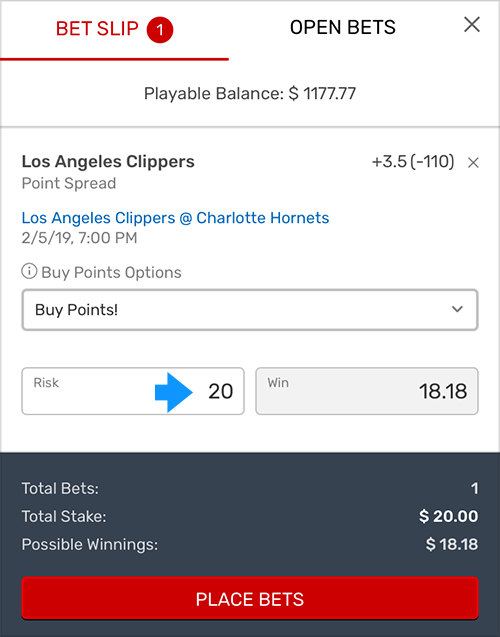500x637 pixels.
Task: Expand the Buy Points! dropdown
Action: pos(250,310)
